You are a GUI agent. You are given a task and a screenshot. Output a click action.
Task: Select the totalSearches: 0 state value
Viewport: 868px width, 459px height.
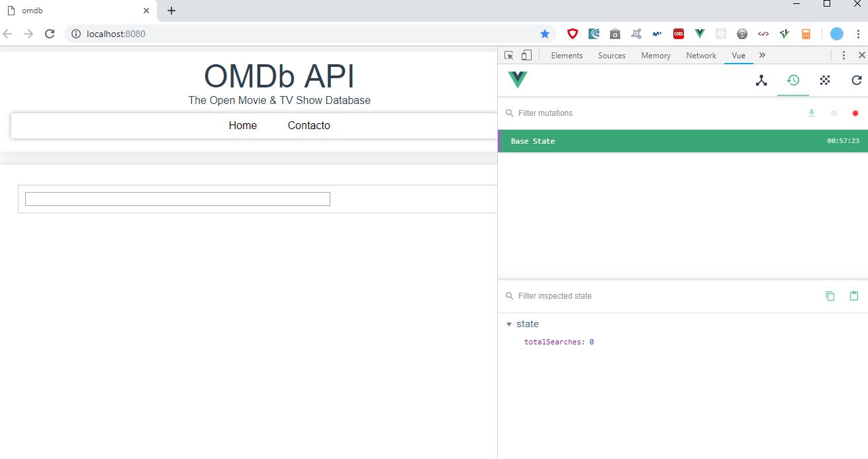point(559,342)
